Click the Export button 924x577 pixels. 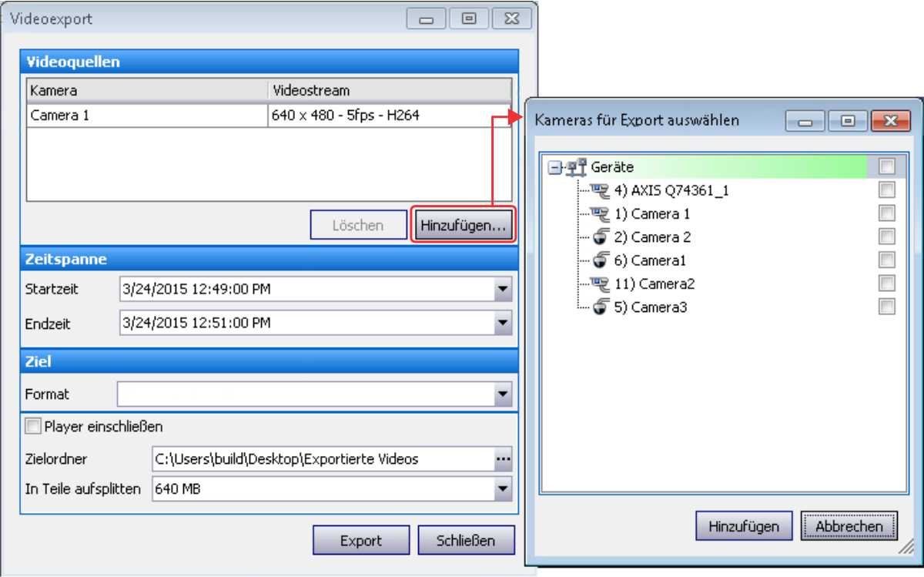point(361,540)
